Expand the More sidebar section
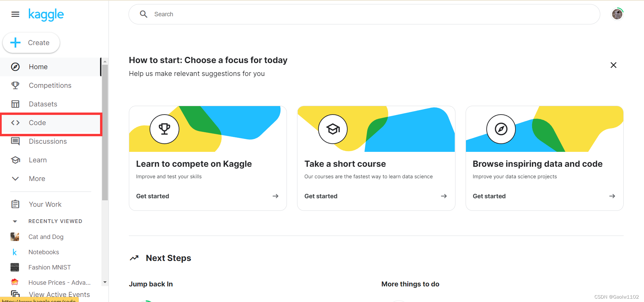Viewport: 644px width, 302px height. point(37,179)
